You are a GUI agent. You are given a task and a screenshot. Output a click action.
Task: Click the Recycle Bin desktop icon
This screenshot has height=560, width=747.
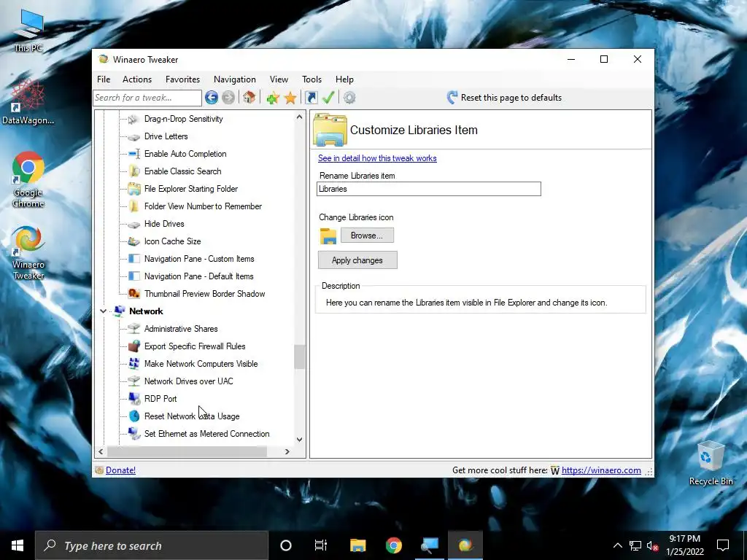pyautogui.click(x=711, y=463)
